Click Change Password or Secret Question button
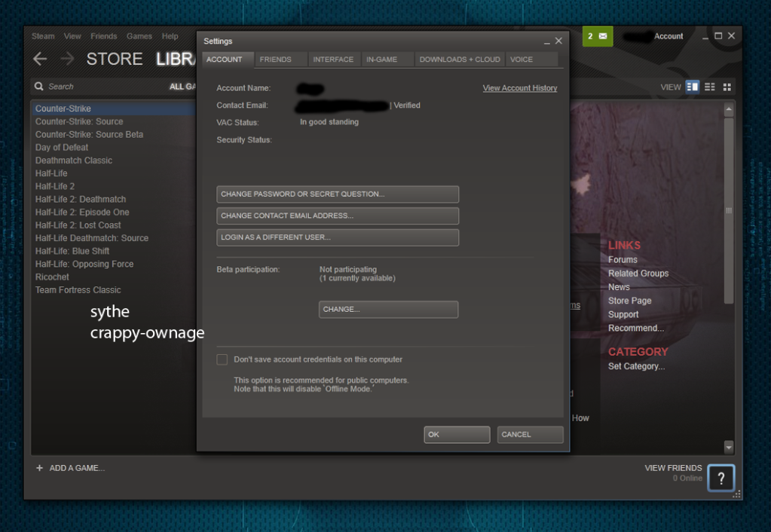The height and width of the screenshot is (532, 771). coord(338,194)
